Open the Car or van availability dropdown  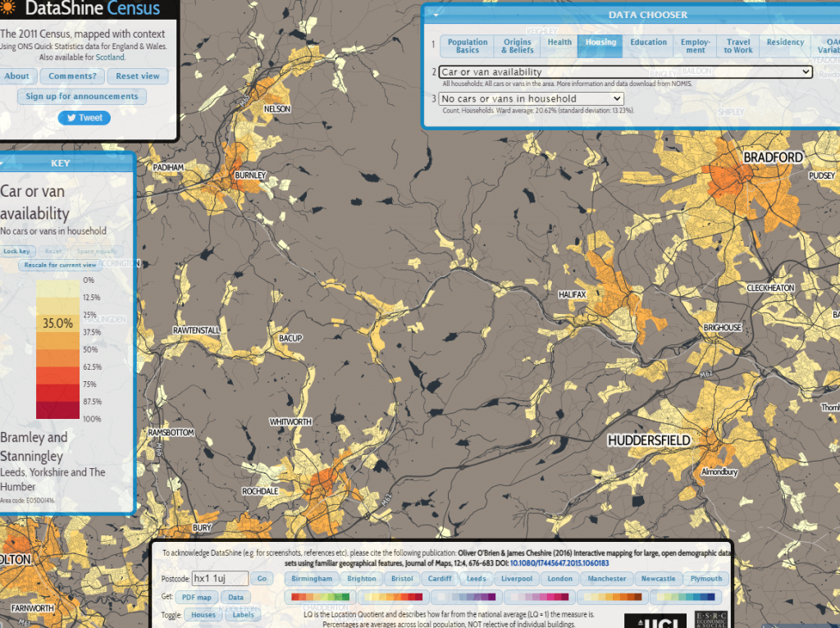point(625,72)
